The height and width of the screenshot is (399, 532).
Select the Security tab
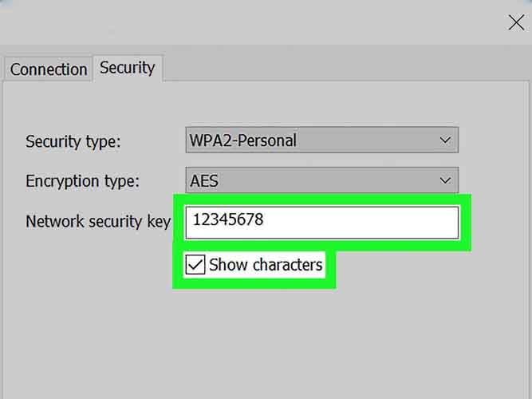click(127, 68)
